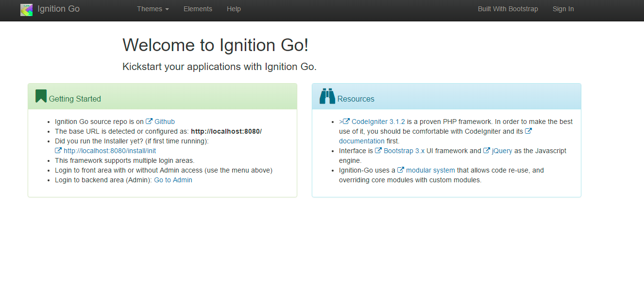
Task: Open the Elements menu item
Action: pyautogui.click(x=198, y=9)
